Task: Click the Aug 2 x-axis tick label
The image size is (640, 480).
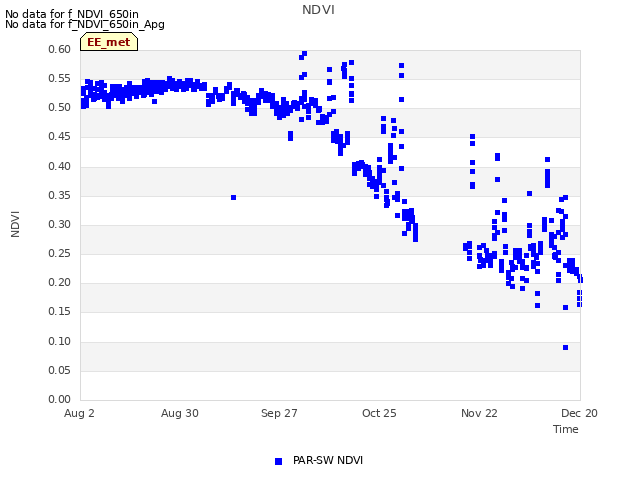Action: (x=79, y=413)
